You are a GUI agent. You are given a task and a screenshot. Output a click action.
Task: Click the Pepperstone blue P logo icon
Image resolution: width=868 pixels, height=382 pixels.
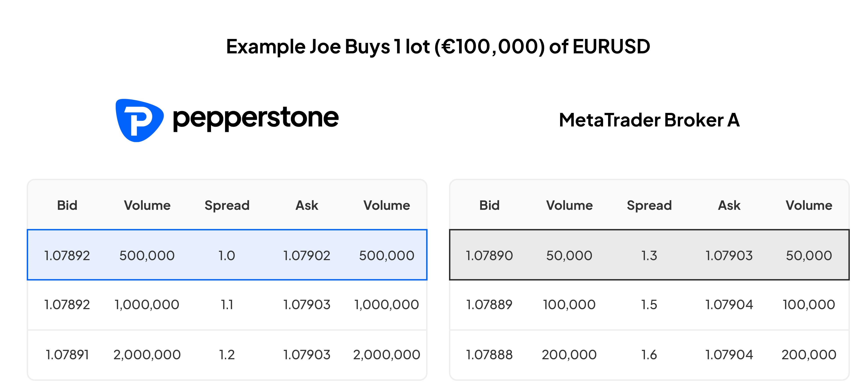(x=139, y=121)
